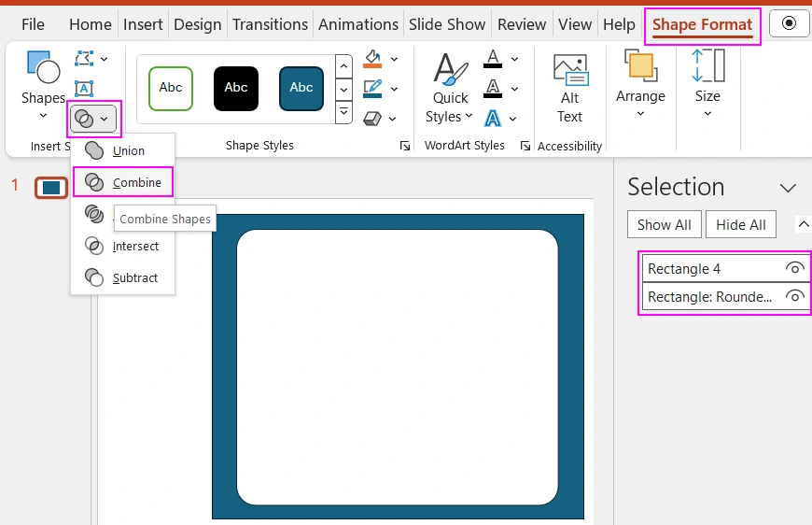Click the Text Fill icon
Image resolution: width=812 pixels, height=525 pixels.
[493, 59]
